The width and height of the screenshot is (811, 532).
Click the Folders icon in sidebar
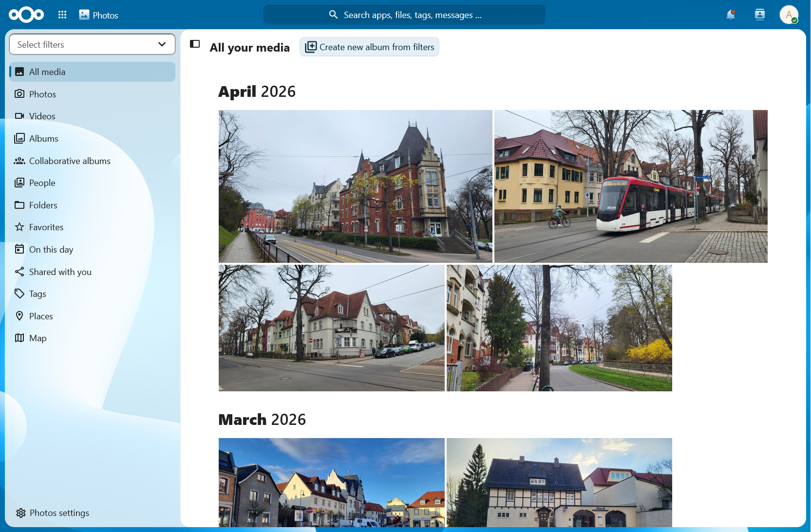point(19,205)
